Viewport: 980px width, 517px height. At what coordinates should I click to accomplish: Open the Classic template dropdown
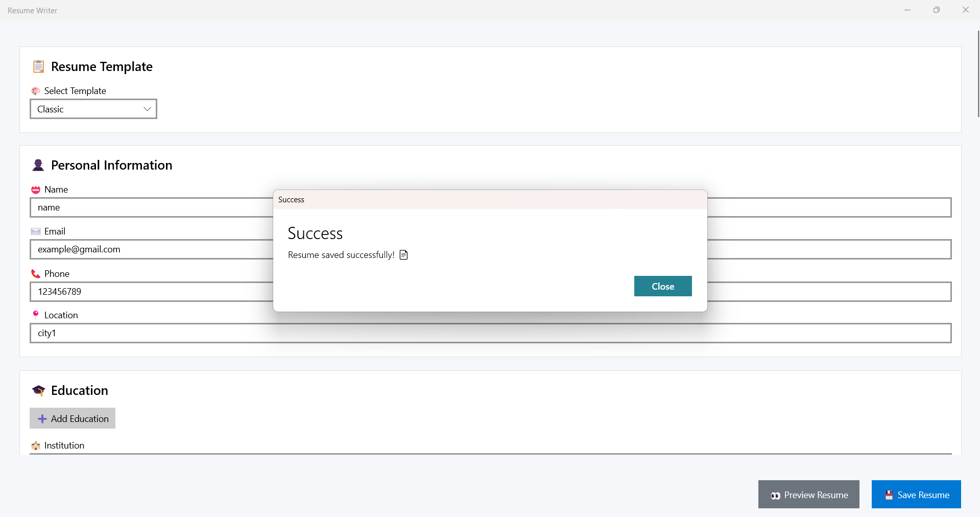[x=93, y=109]
